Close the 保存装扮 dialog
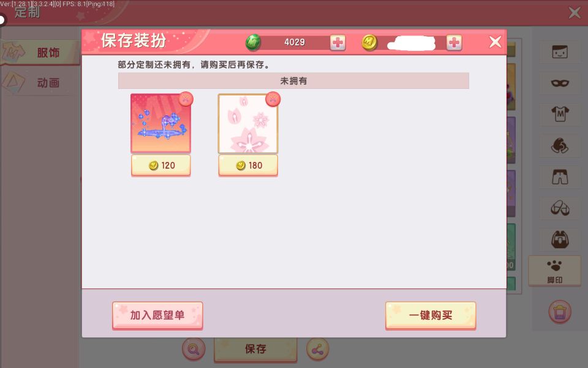The width and height of the screenshot is (588, 368). click(495, 42)
